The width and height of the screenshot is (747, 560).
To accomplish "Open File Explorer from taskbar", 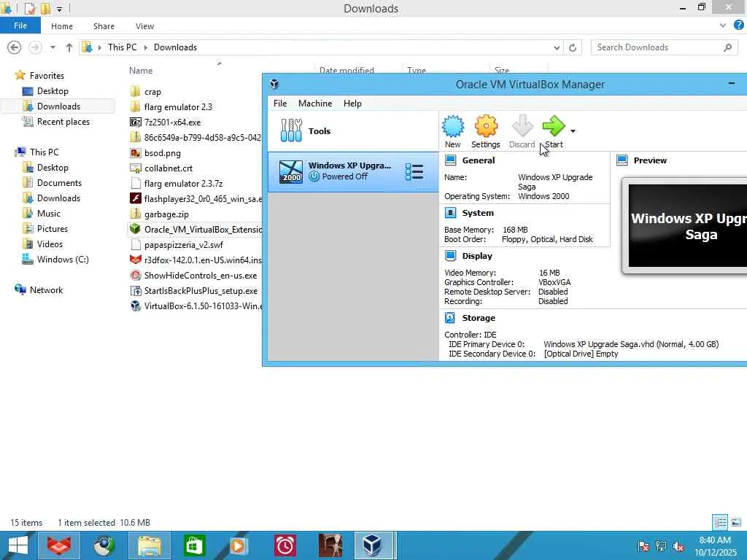I will [x=149, y=545].
